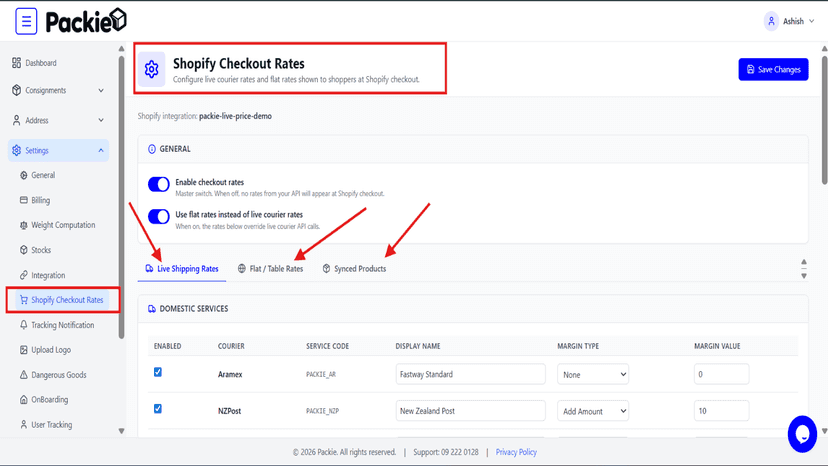Image resolution: width=828 pixels, height=466 pixels.
Task: Edit the Fastway Standard display name field
Action: click(470, 374)
